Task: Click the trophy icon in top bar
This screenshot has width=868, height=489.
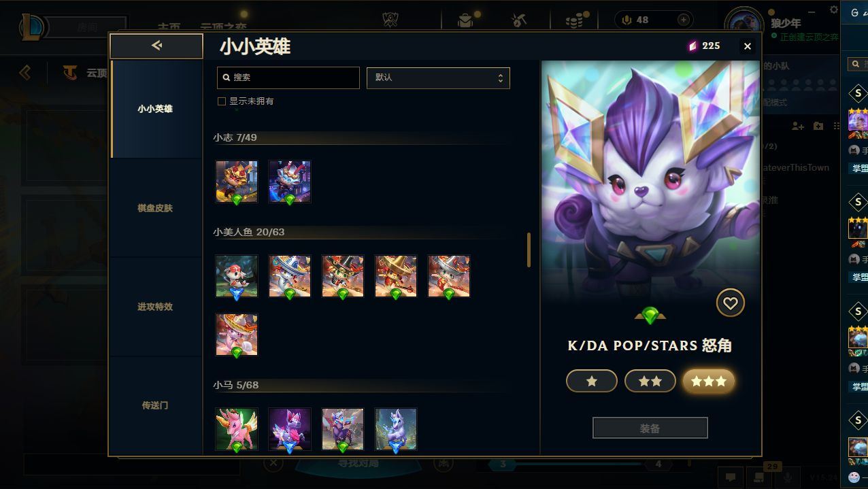Action: (x=390, y=20)
